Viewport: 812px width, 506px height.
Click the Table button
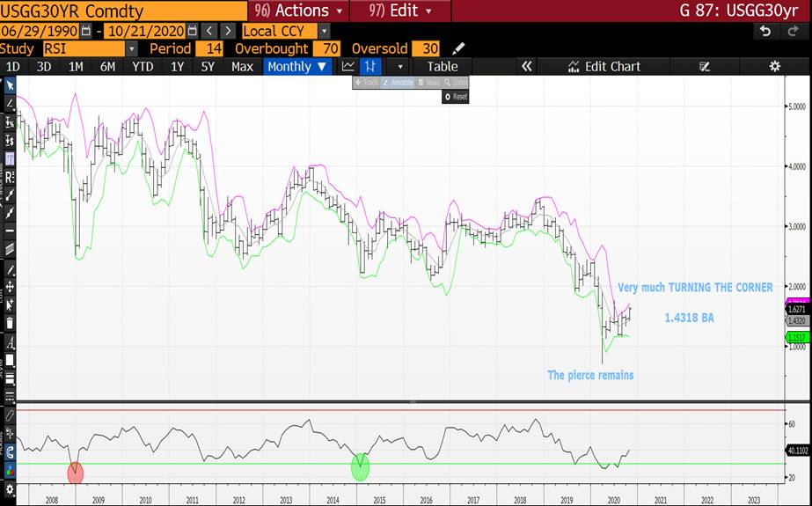pyautogui.click(x=443, y=66)
